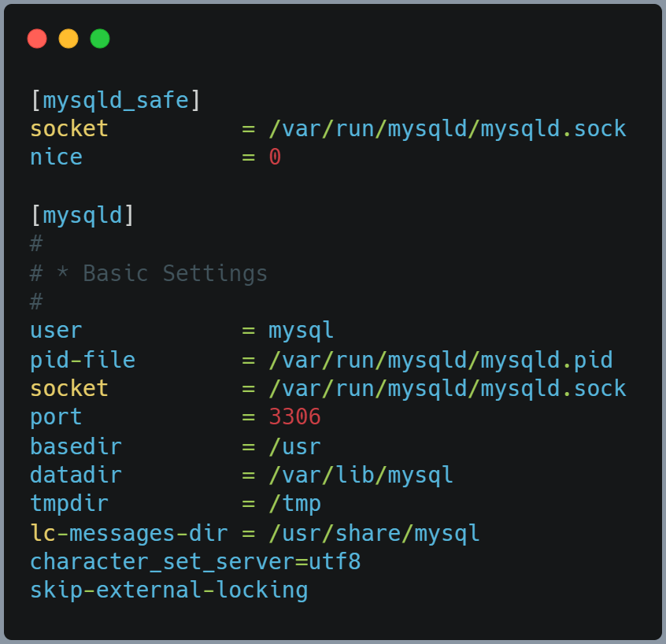Click the "mysql" user value

coord(301,331)
